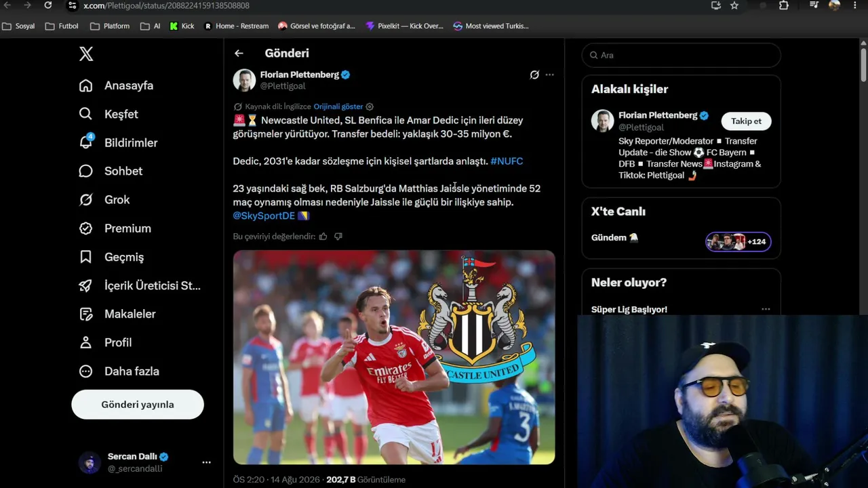The height and width of the screenshot is (488, 868).
Task: Open Anasayfa in the X sidebar
Action: point(116,85)
